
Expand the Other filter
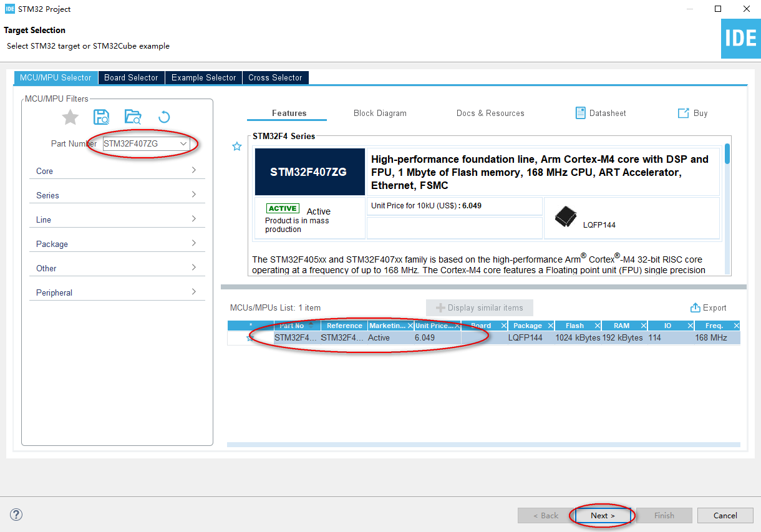click(117, 268)
